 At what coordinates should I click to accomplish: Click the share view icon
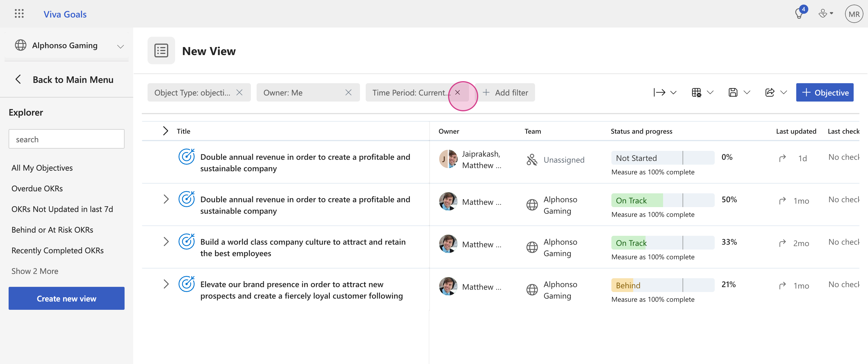[770, 92]
